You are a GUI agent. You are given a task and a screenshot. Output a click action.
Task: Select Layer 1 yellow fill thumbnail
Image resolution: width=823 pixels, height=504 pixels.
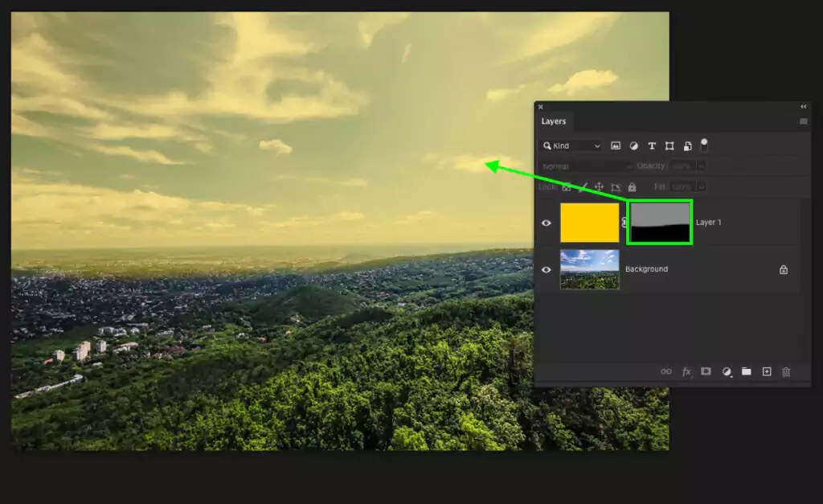(589, 223)
